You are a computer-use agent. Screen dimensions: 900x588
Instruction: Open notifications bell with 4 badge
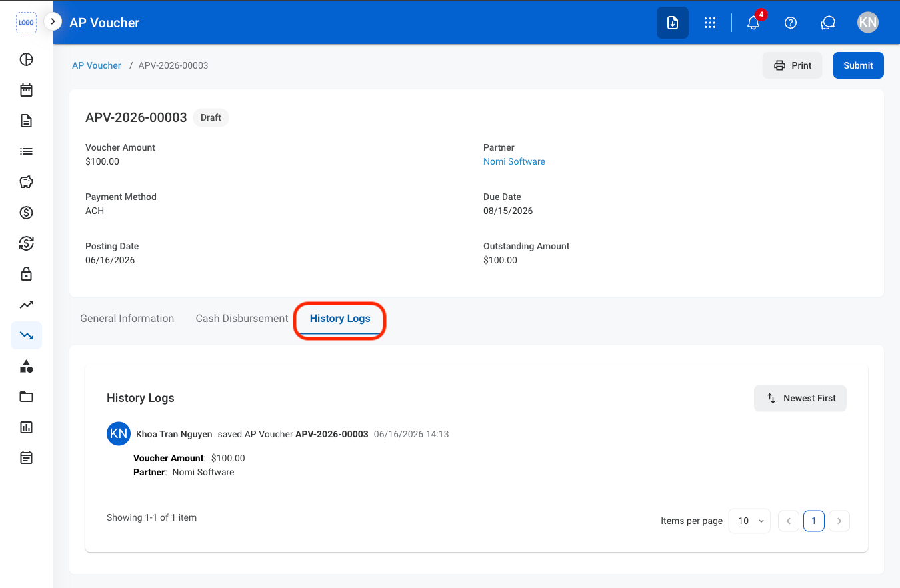tap(753, 23)
